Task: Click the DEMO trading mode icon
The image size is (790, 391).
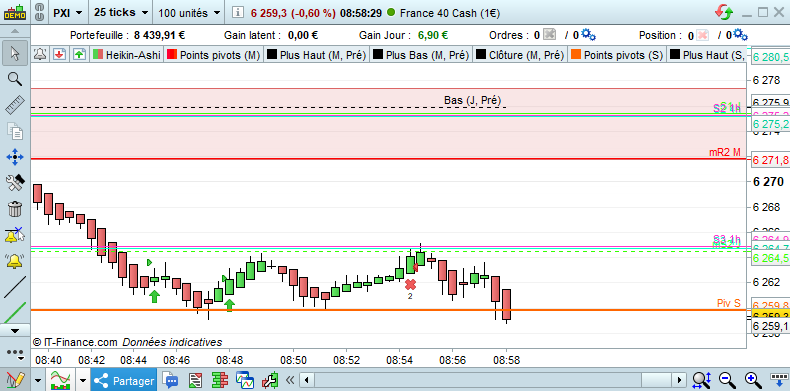Action: (15, 12)
